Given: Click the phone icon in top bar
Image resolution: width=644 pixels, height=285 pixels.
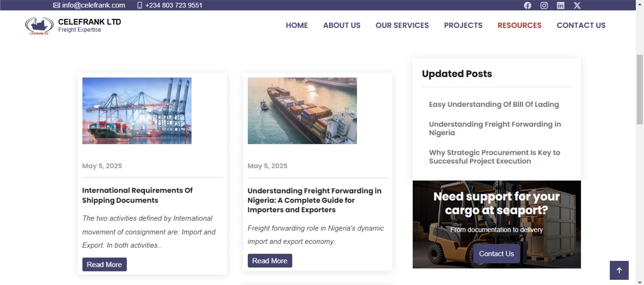Looking at the screenshot, I should point(140,6).
